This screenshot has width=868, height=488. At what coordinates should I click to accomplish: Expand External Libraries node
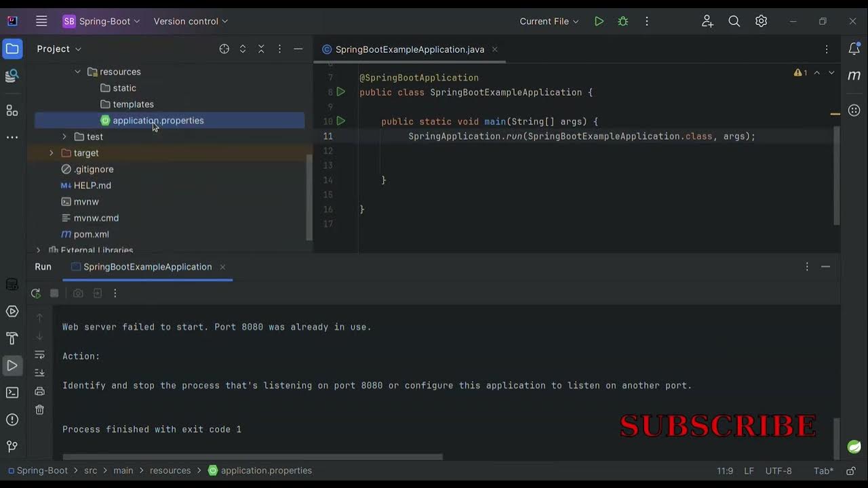(x=38, y=250)
